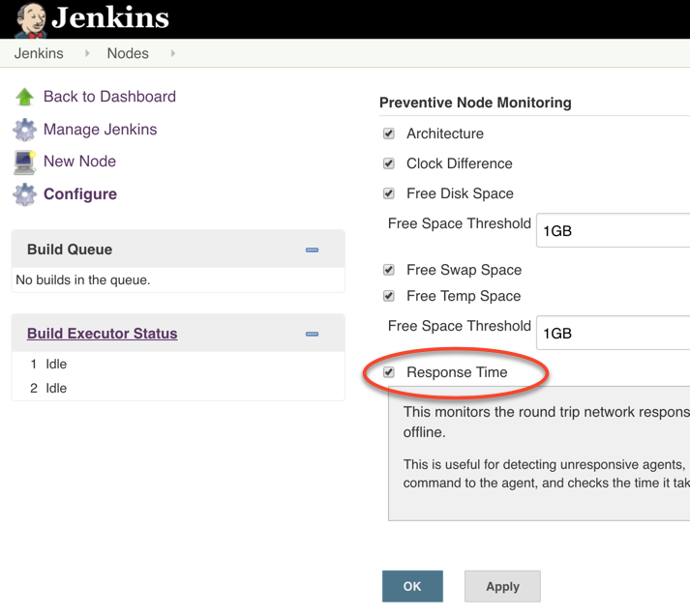Click the New Node computer icon
The width and height of the screenshot is (690, 616).
coord(24,162)
